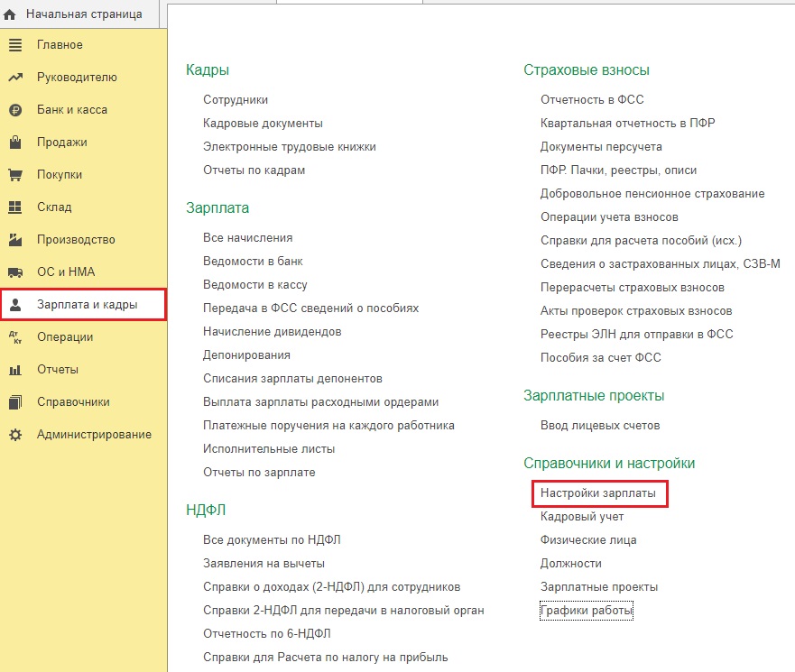795x672 pixels.
Task: Open Электронные трудовые книжки
Action: [290, 147]
